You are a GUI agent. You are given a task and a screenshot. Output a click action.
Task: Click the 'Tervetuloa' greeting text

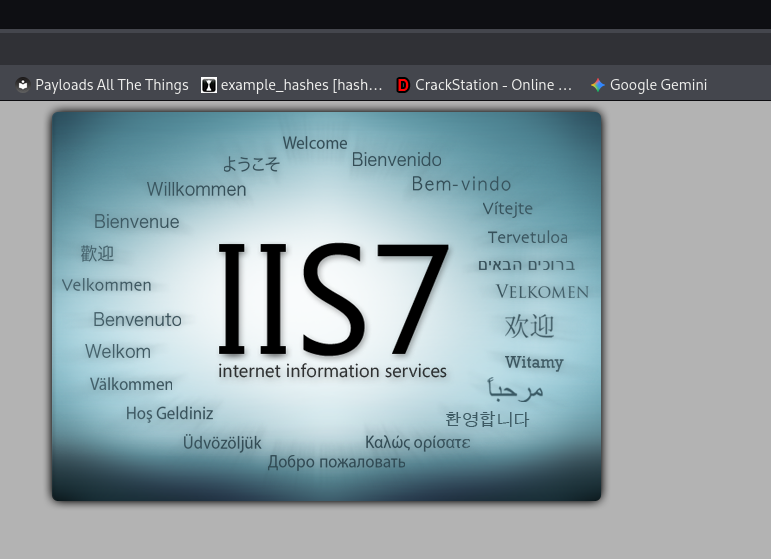[x=527, y=238]
